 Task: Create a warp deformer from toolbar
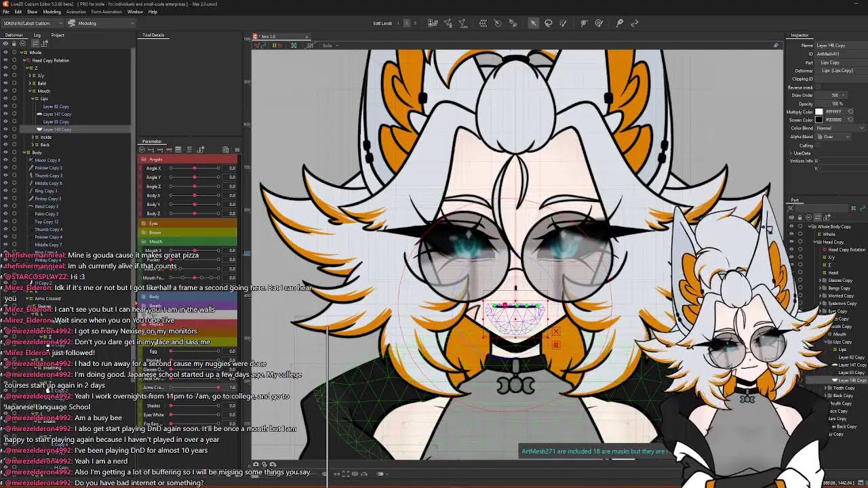point(483,23)
